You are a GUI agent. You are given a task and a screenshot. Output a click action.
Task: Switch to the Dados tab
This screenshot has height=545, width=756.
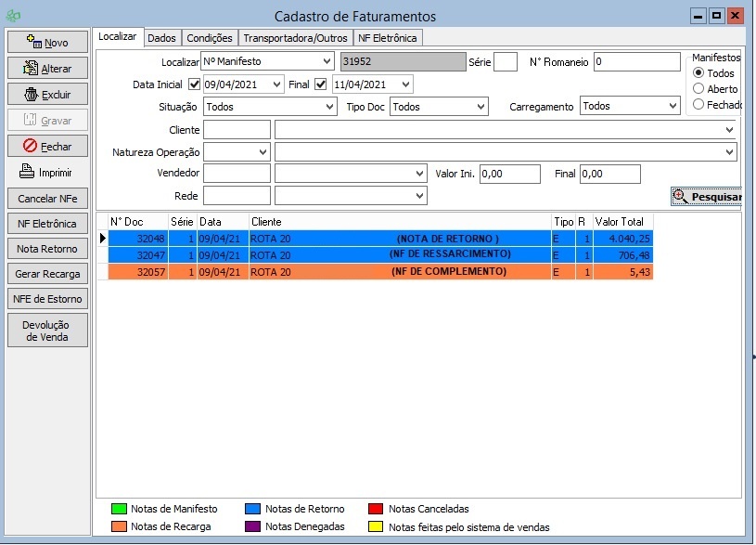tap(161, 38)
